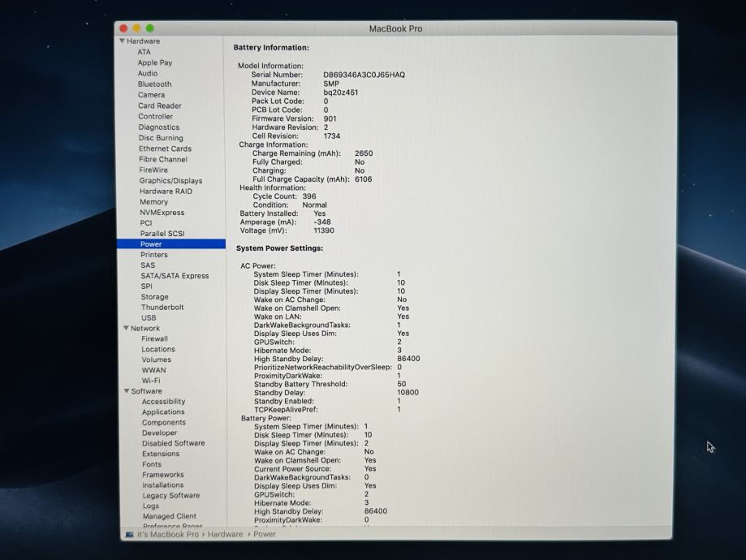Select USB in the sidebar
Image resolution: width=746 pixels, height=560 pixels.
pyautogui.click(x=149, y=317)
